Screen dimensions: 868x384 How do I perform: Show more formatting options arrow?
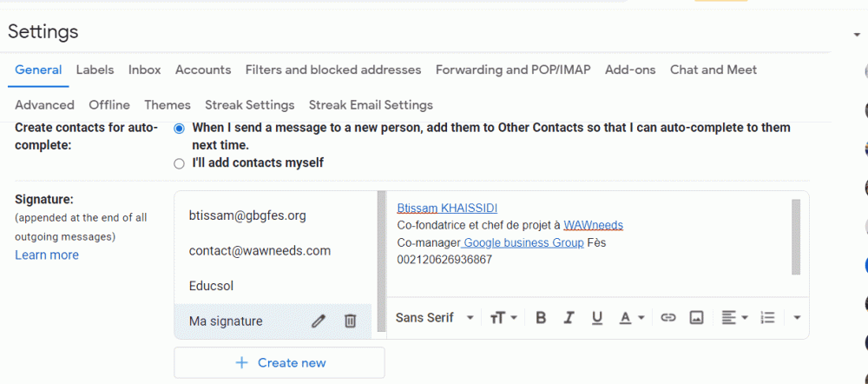coord(797,318)
